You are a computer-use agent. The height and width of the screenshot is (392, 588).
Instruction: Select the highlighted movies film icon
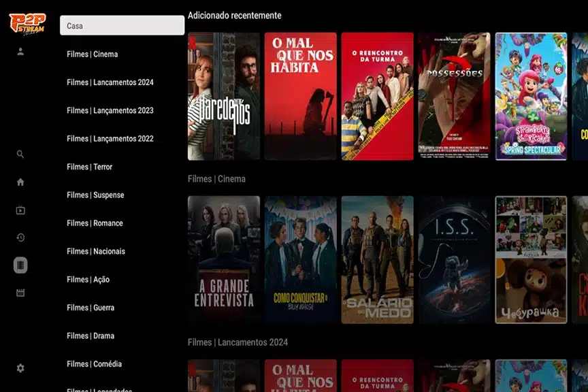(x=20, y=265)
